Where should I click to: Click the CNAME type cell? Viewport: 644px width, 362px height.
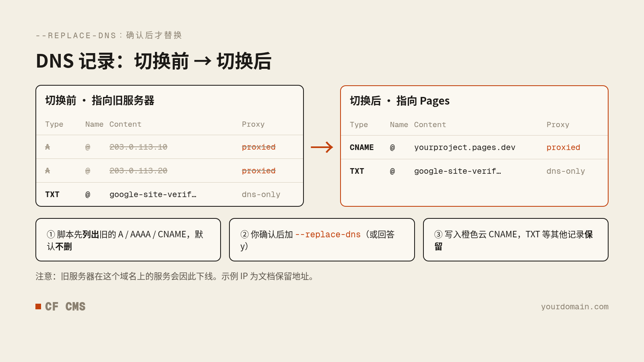[x=362, y=148]
